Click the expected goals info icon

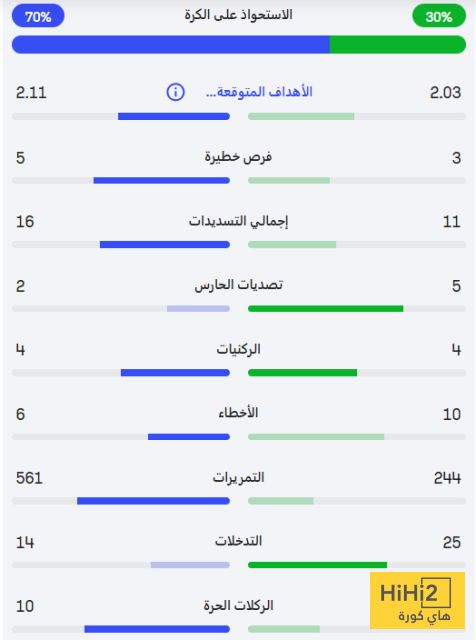coord(176,92)
